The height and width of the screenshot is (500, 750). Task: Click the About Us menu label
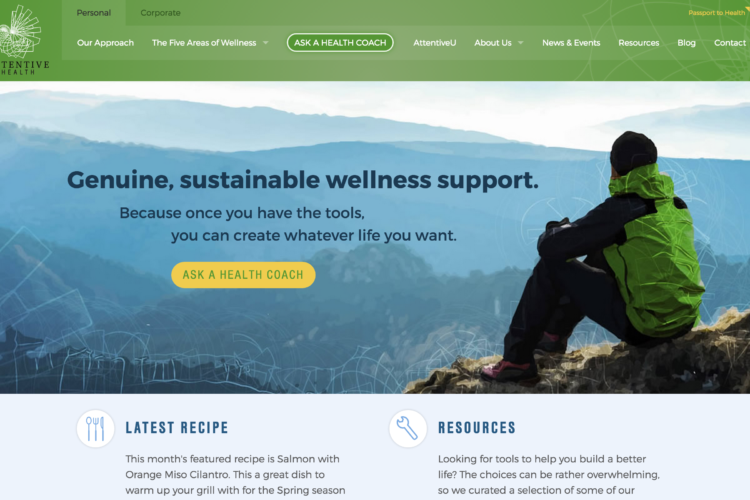[x=493, y=43]
